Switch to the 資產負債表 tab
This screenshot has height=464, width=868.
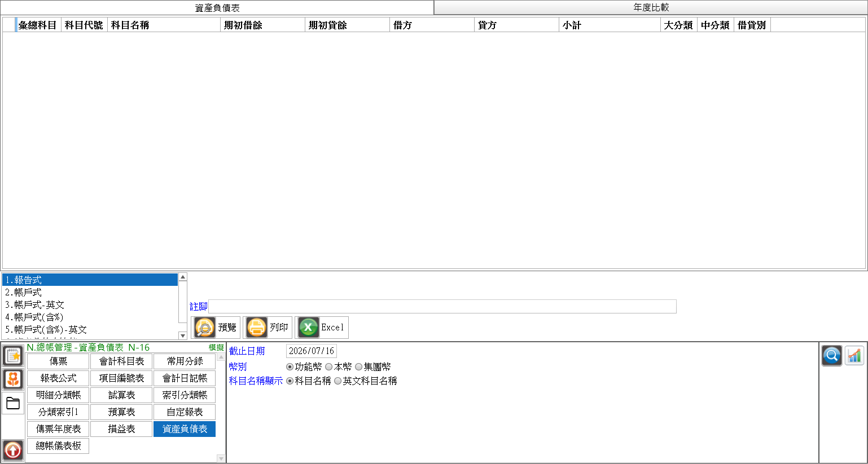[217, 8]
